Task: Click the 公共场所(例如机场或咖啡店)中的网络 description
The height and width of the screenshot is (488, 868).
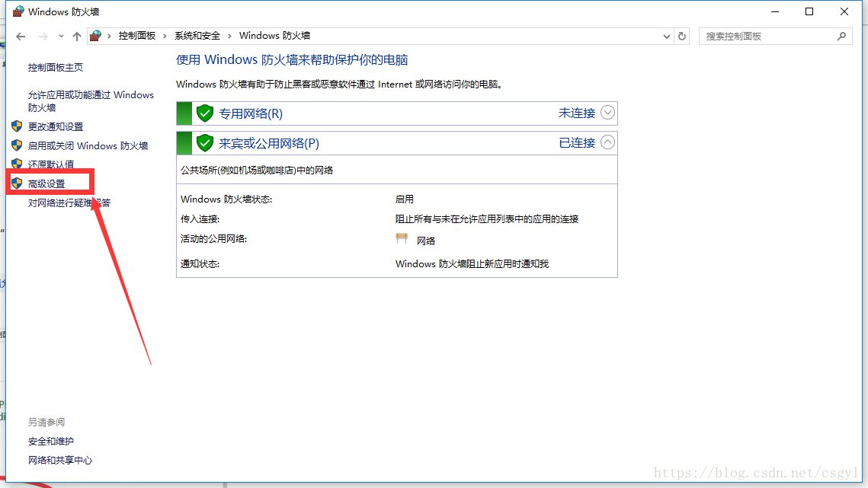Action: (257, 171)
